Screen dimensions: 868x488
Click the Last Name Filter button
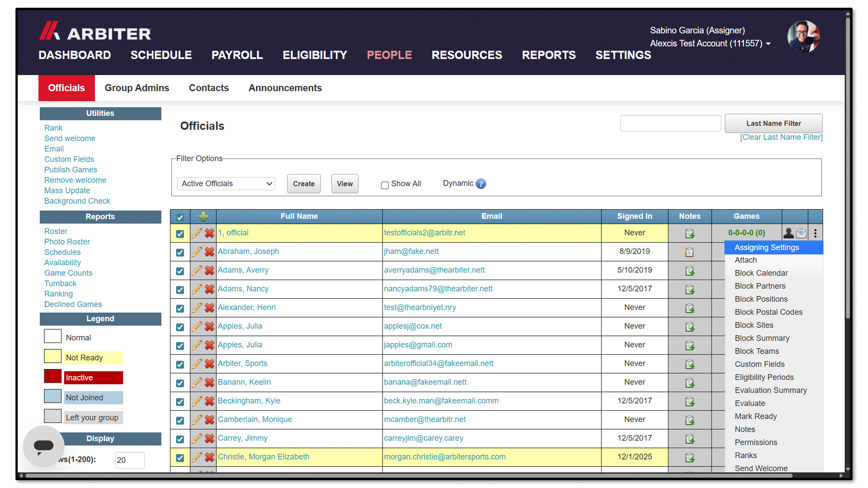click(x=773, y=123)
